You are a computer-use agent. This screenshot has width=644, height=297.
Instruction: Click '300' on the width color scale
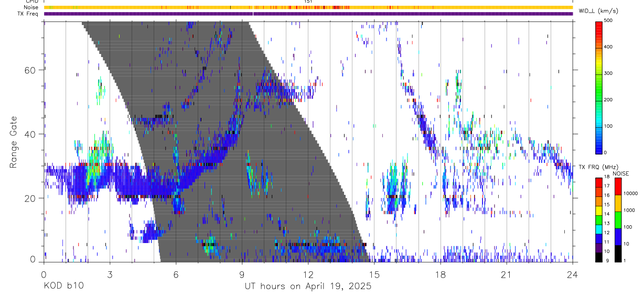point(608,73)
